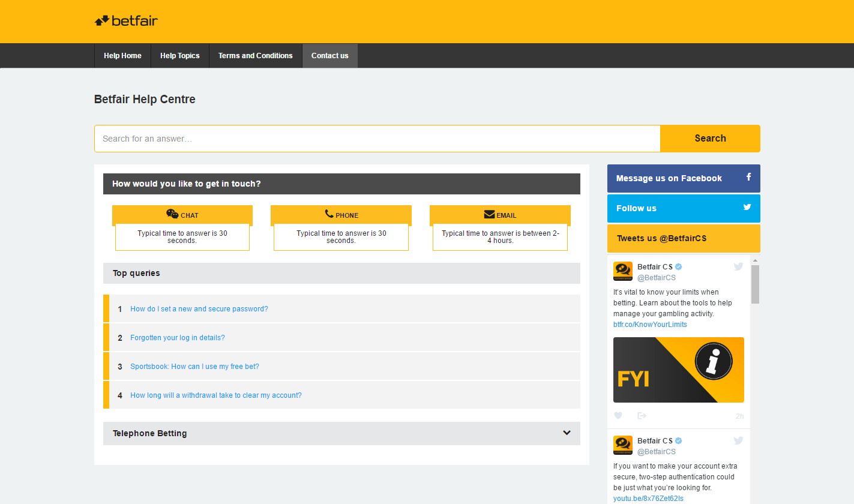854x504 pixels.
Task: Click the Betfair CS name on first tweet
Action: [x=655, y=267]
